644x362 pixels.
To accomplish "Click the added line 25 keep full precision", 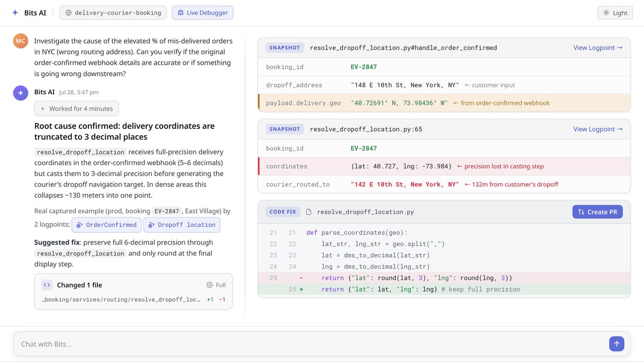I will click(x=444, y=289).
